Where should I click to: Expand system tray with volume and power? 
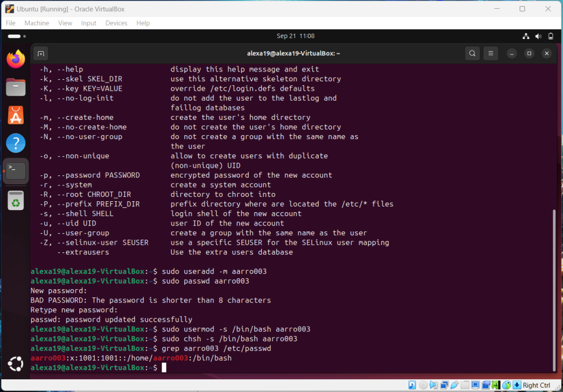click(538, 36)
